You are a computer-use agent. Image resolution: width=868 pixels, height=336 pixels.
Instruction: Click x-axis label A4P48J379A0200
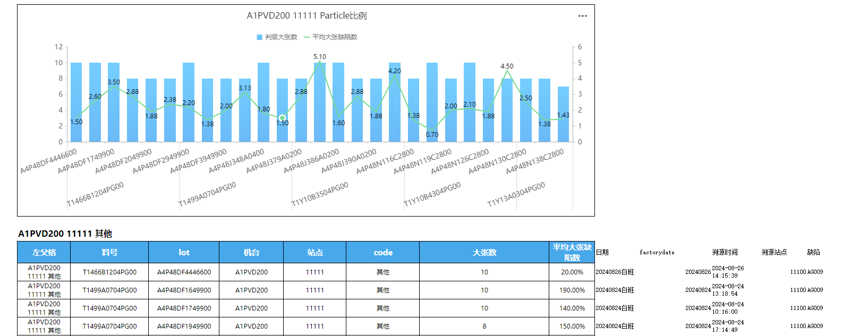(274, 161)
